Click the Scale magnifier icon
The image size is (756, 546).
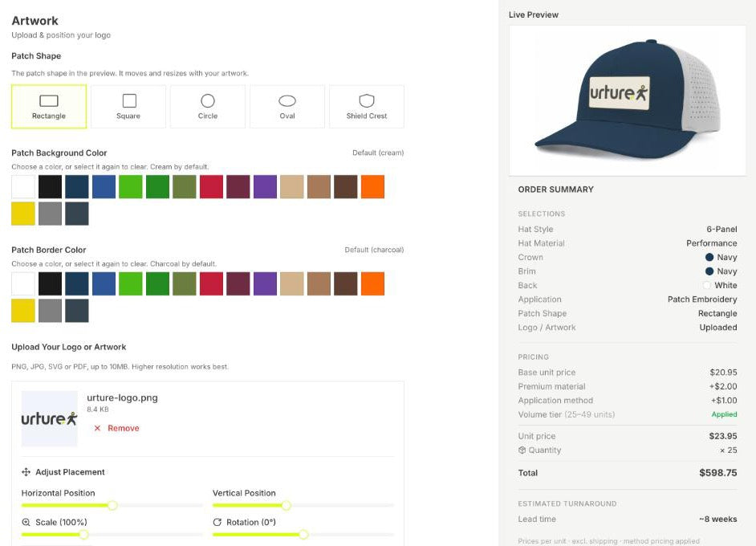(x=26, y=523)
